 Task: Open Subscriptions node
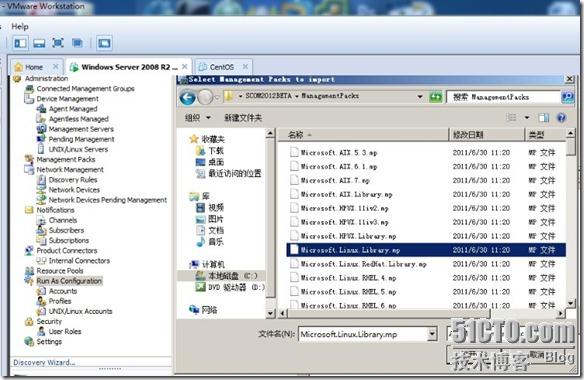pyautogui.click(x=69, y=240)
